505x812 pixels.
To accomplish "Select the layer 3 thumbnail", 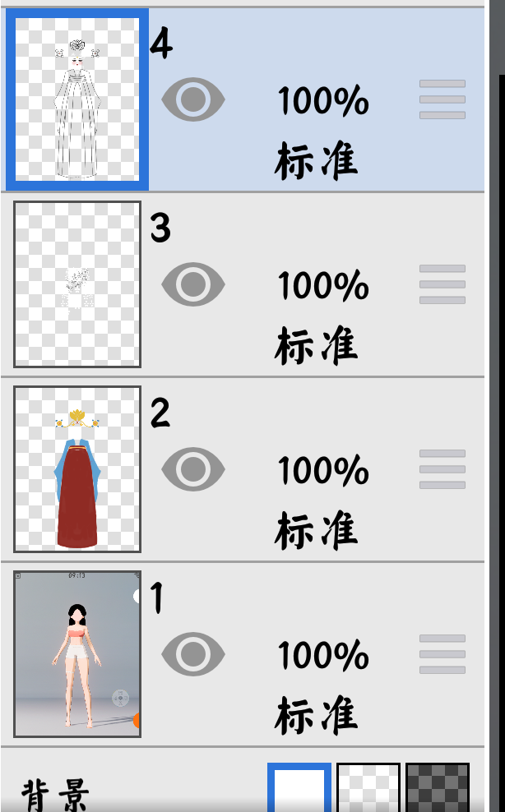I will [x=77, y=284].
